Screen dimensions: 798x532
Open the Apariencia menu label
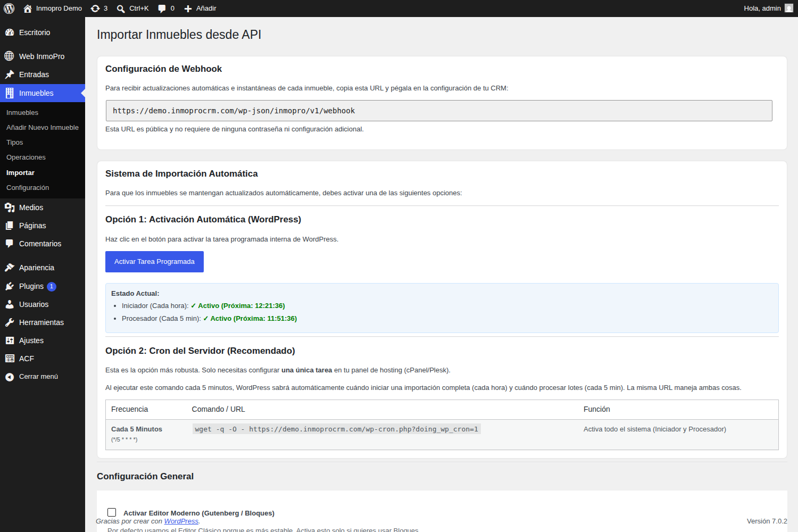tap(37, 268)
